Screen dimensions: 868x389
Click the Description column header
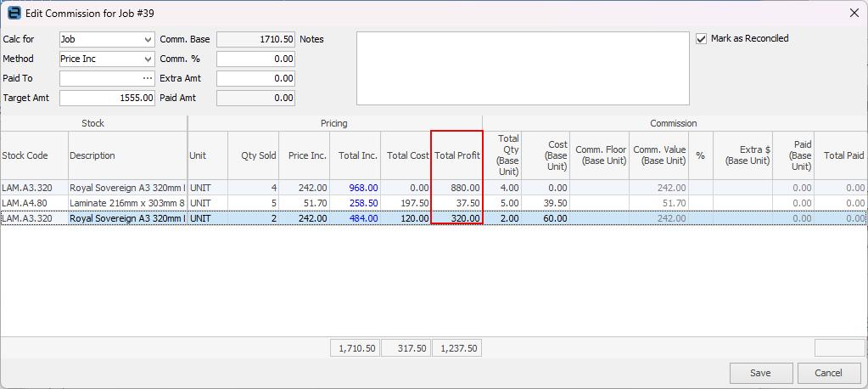click(128, 155)
